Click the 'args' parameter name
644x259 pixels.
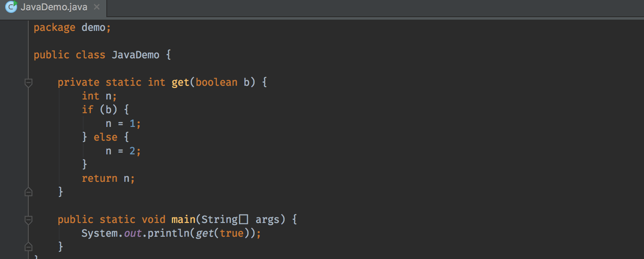tap(268, 220)
